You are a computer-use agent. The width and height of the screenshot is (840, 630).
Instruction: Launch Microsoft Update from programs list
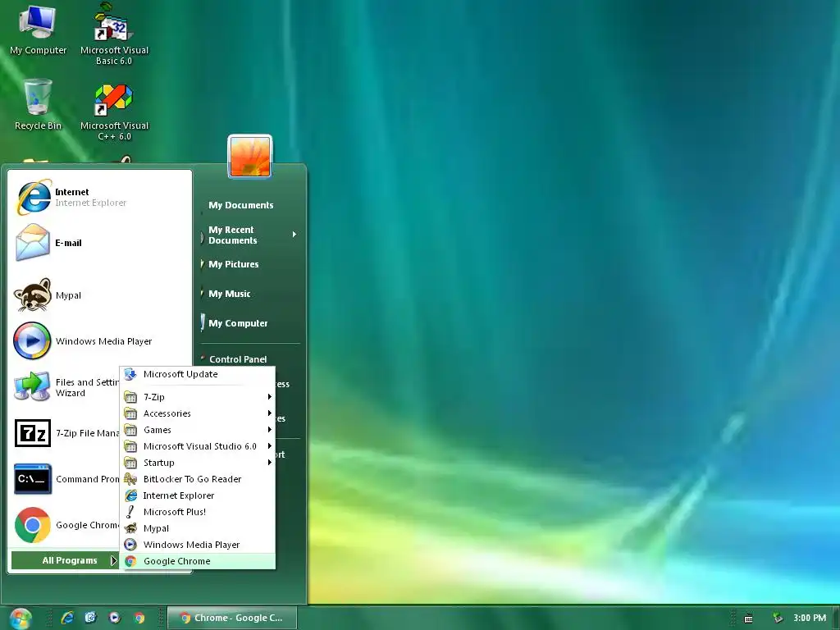coord(198,374)
